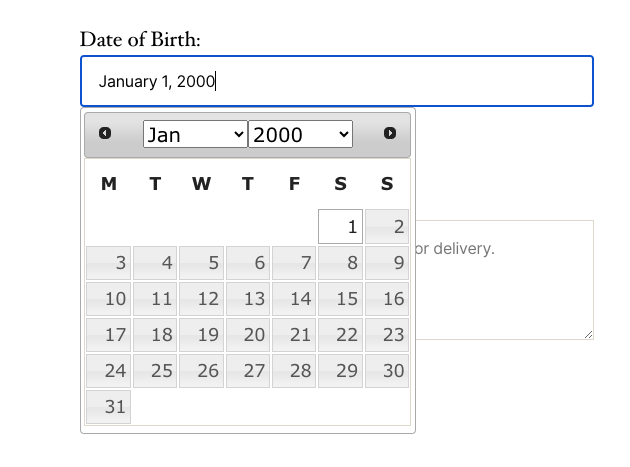630x467 pixels.
Task: Select day 31 in the calendar
Action: [108, 407]
